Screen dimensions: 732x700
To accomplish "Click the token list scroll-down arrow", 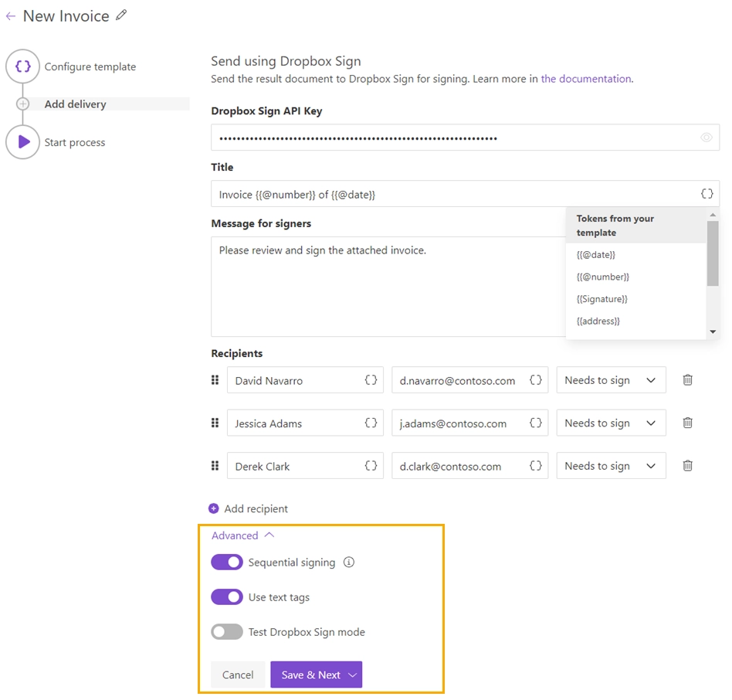I will pos(713,331).
